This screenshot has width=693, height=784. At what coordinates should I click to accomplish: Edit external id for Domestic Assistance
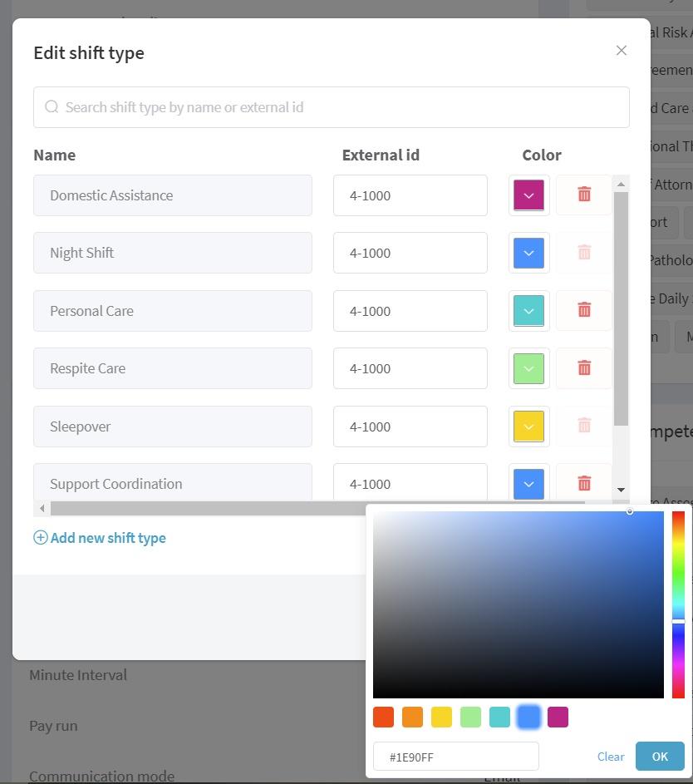point(410,195)
